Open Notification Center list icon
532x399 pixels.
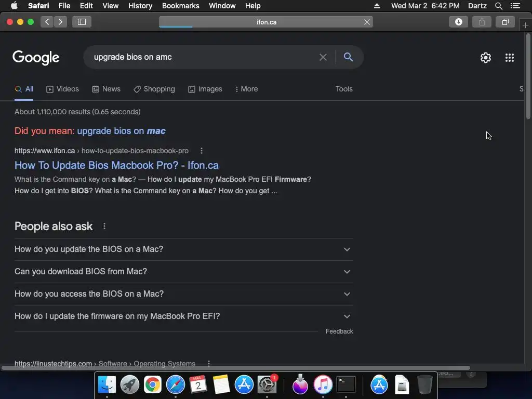(515, 6)
